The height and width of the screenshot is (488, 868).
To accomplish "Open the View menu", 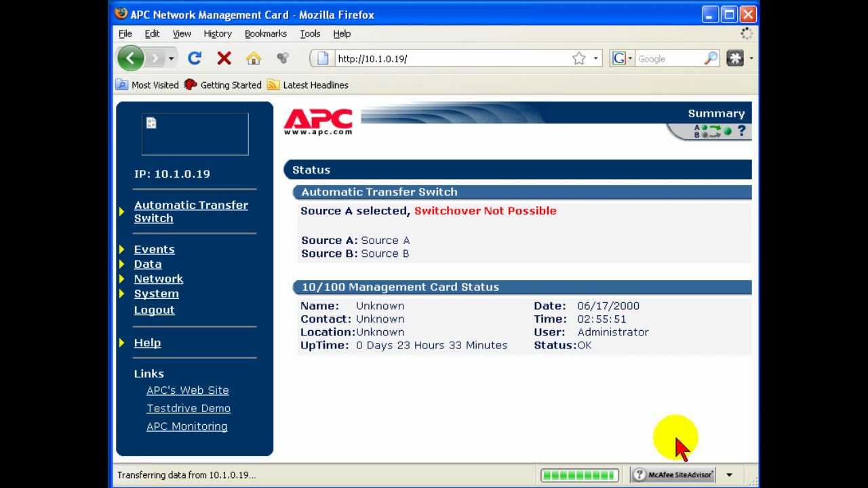I will click(x=182, y=33).
